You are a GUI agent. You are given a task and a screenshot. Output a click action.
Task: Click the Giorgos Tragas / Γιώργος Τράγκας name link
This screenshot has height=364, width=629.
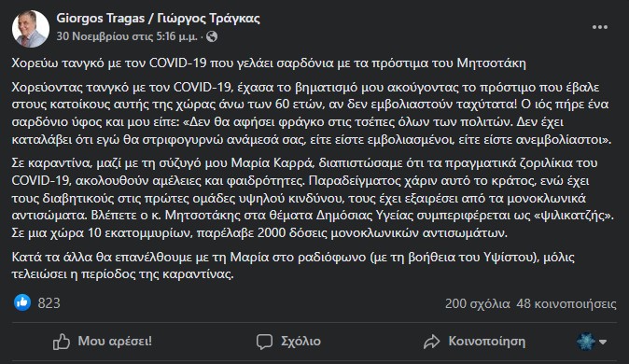[x=158, y=19]
